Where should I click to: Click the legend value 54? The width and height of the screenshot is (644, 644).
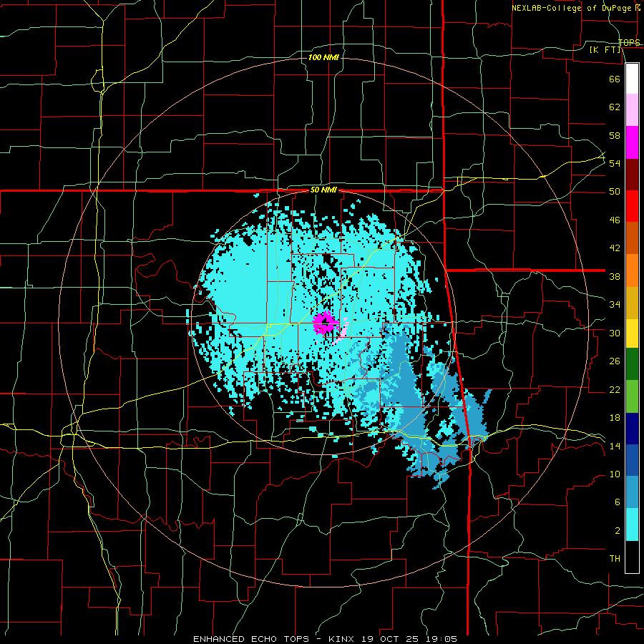click(615, 163)
